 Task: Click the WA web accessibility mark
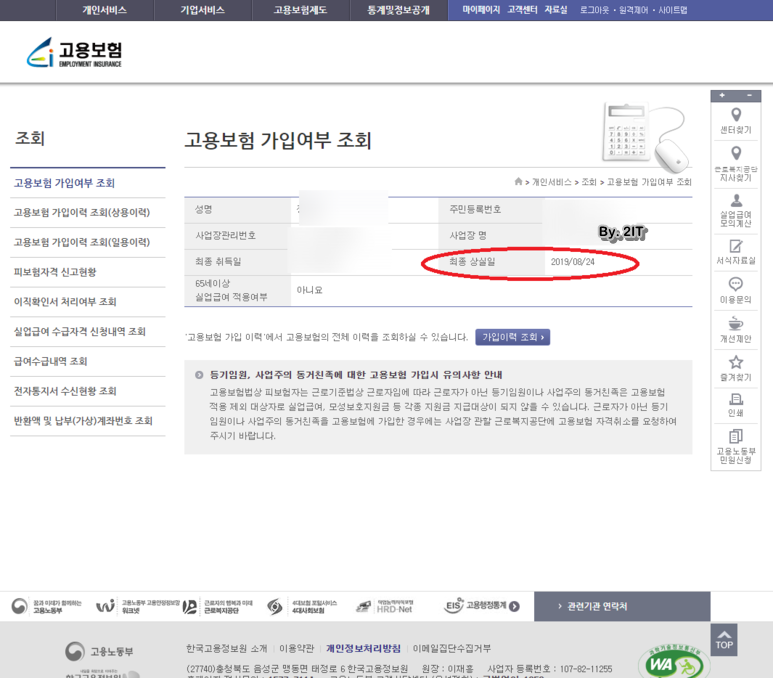674,662
